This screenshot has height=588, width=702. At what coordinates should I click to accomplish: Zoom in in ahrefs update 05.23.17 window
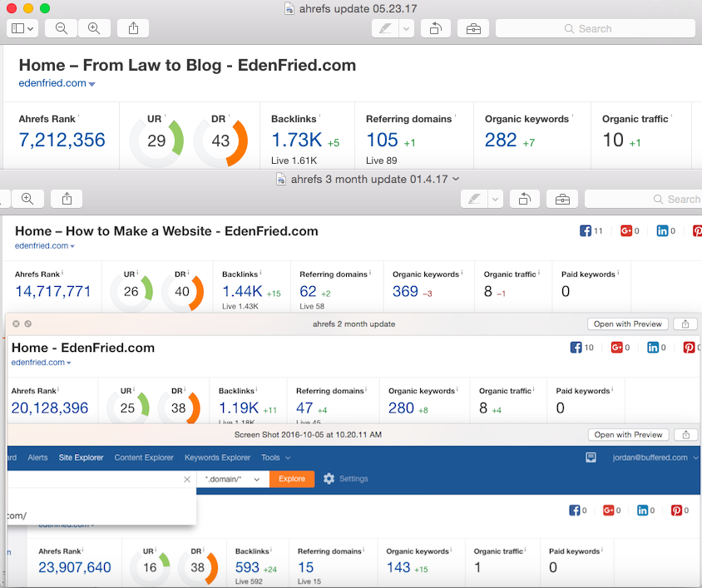point(94,28)
